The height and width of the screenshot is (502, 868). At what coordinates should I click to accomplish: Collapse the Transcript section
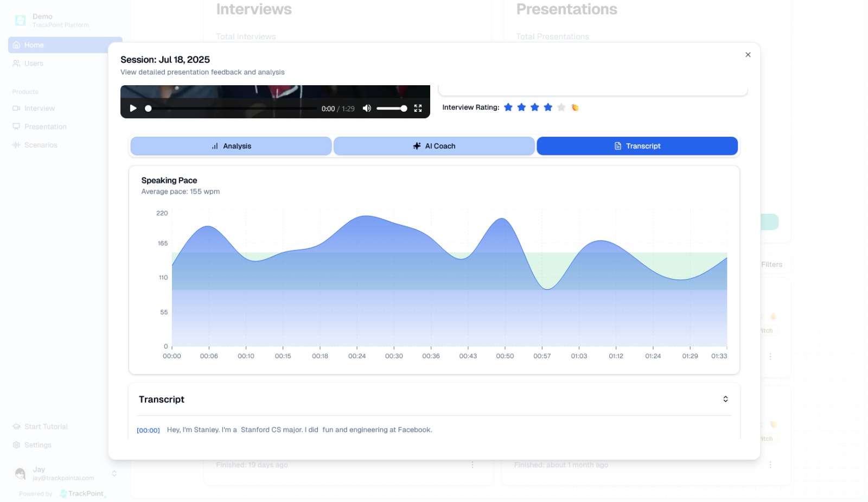pos(725,399)
